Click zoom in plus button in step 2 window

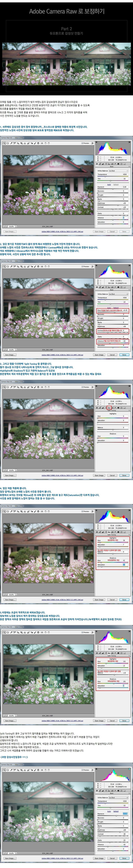pyautogui.click(x=6, y=349)
